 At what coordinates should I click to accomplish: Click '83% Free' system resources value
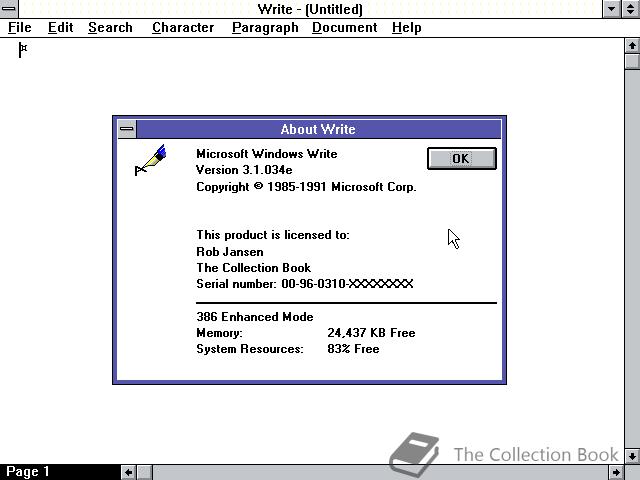[x=353, y=349]
